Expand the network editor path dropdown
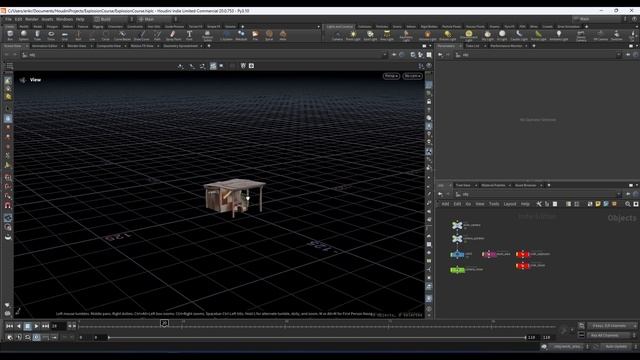The image size is (640, 360). pos(618,195)
